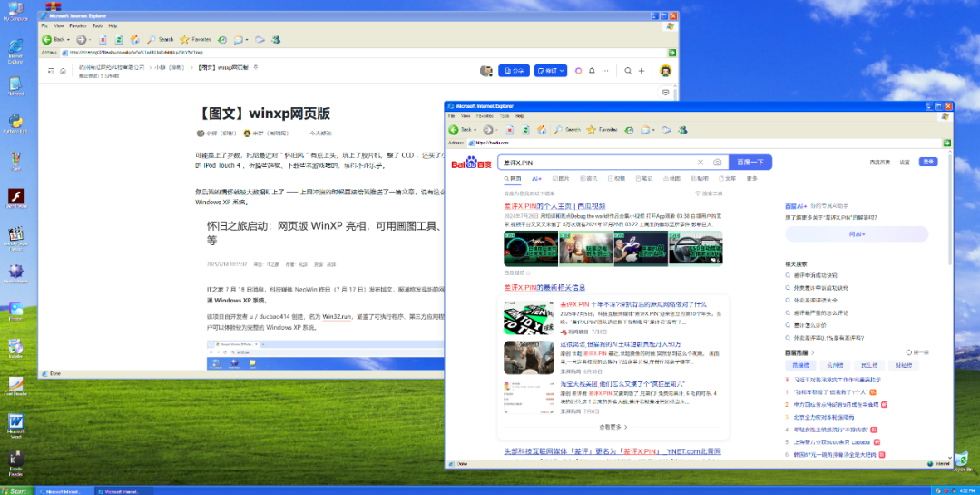Image resolution: width=980 pixels, height=495 pixels.
Task: Click the bell notification icon in the article header
Action: pos(592,71)
